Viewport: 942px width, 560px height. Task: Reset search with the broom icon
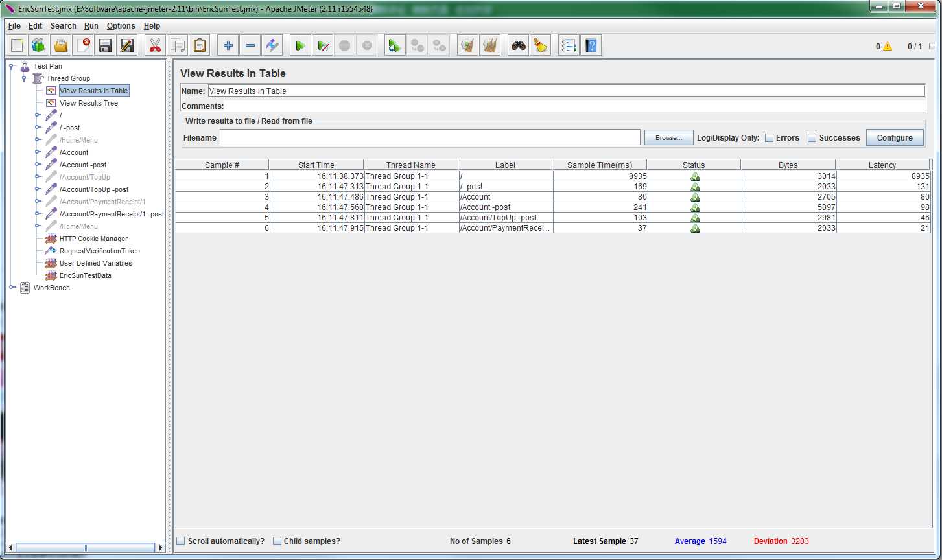tap(540, 45)
